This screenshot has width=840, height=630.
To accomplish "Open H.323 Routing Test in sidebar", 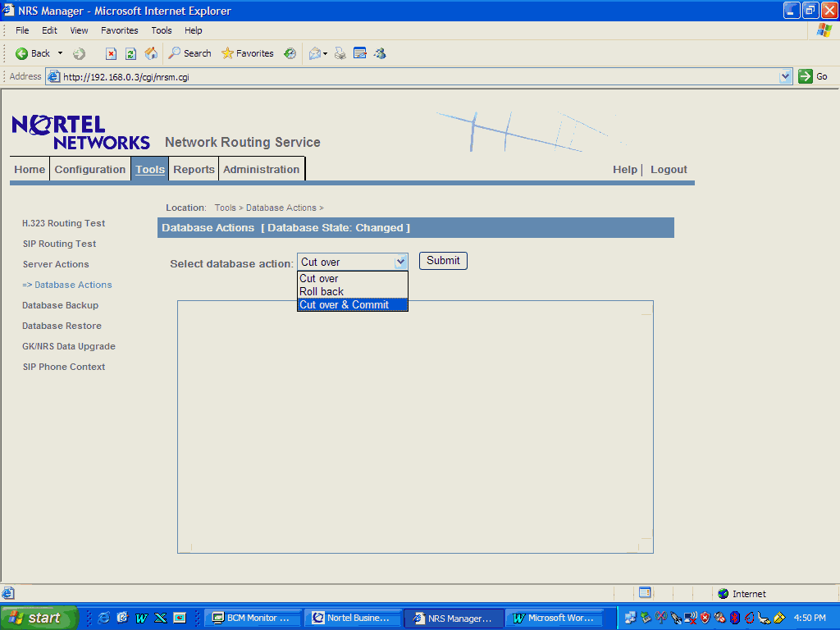I will click(x=63, y=223).
